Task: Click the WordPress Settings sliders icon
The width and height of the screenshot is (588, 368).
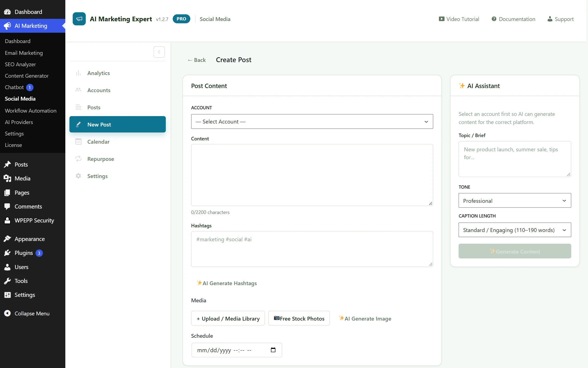Action: click(x=7, y=295)
